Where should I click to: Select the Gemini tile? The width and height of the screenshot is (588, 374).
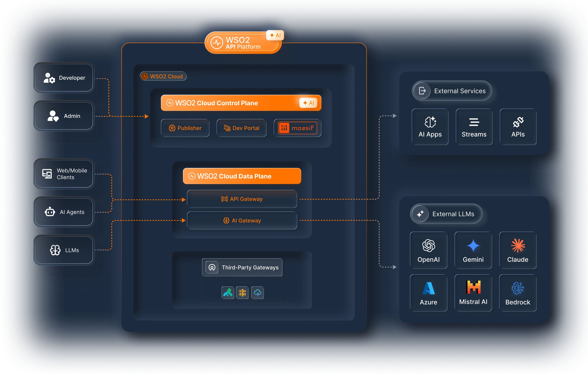click(x=473, y=250)
